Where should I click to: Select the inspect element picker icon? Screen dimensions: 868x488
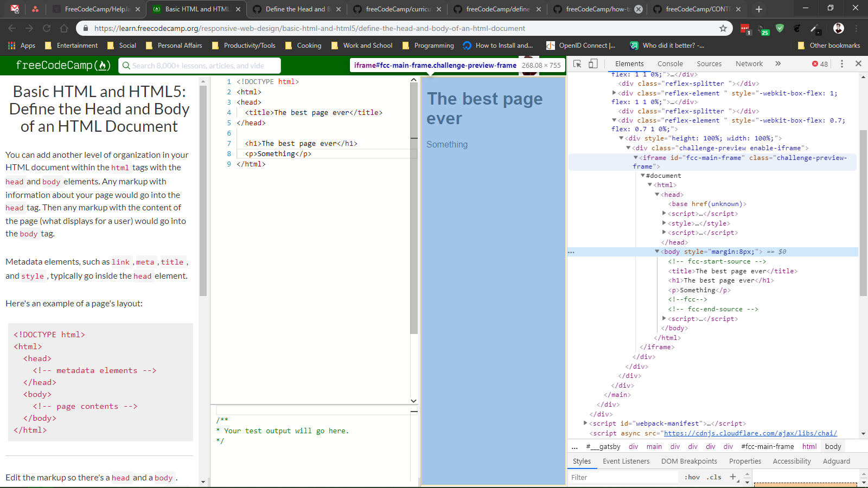click(x=577, y=63)
